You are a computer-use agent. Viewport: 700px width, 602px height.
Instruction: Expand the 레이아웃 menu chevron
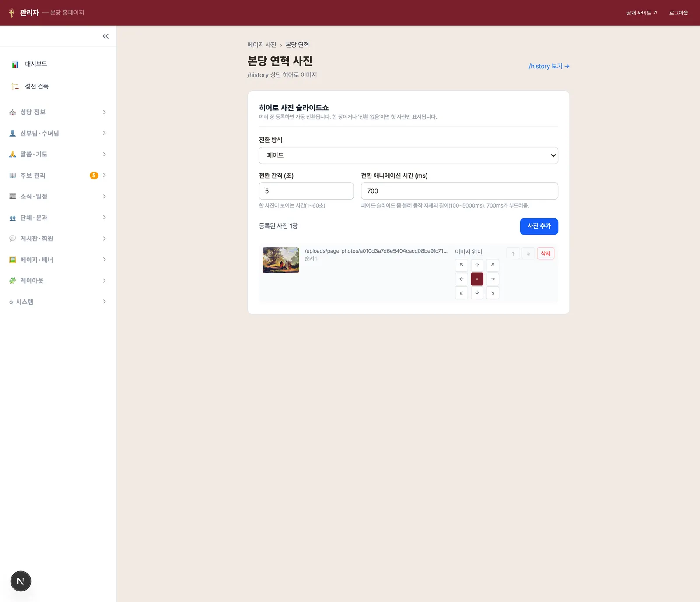[x=104, y=281]
